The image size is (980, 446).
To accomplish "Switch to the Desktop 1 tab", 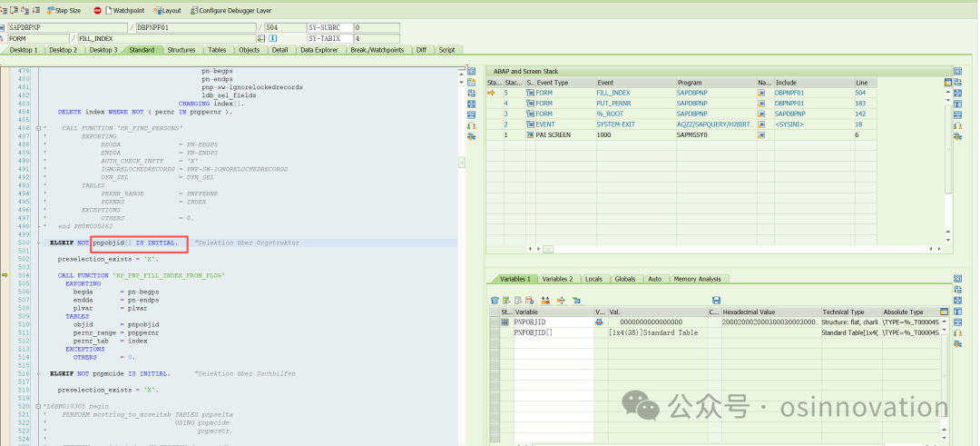I will coord(24,50).
